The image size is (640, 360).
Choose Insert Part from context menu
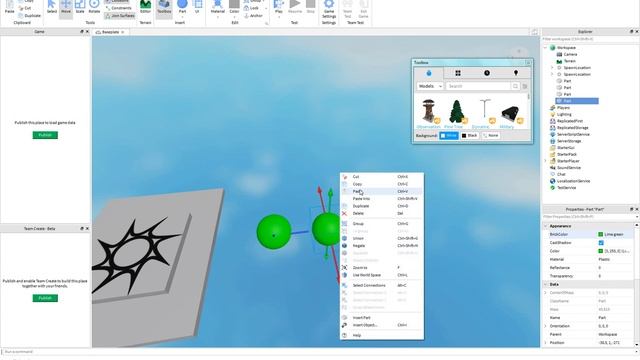tap(382, 318)
